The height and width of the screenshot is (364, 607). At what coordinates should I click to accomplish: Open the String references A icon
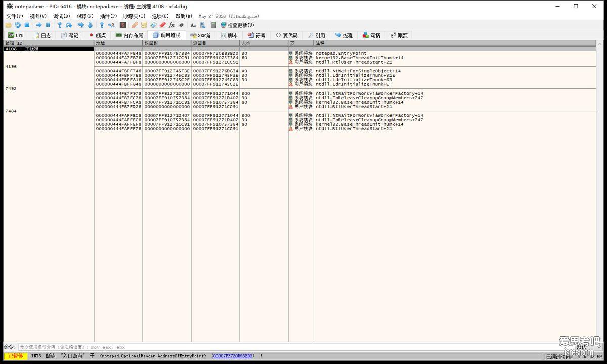(x=193, y=25)
